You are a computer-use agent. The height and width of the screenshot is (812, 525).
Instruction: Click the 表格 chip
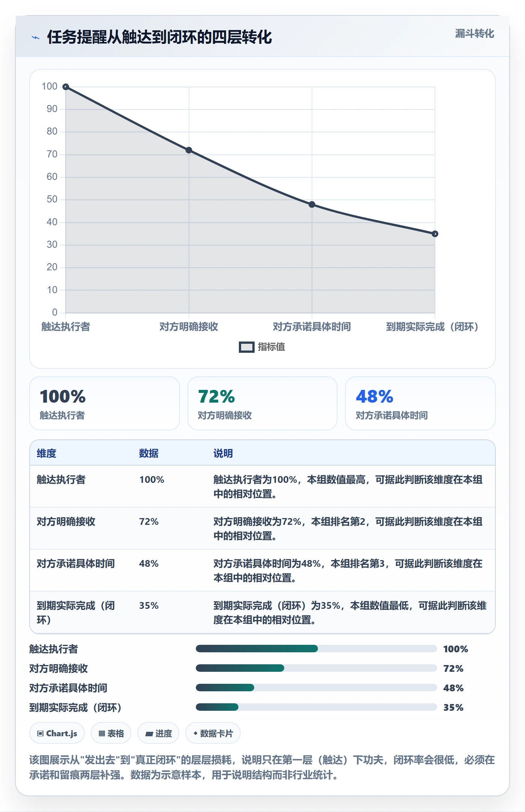tap(111, 733)
